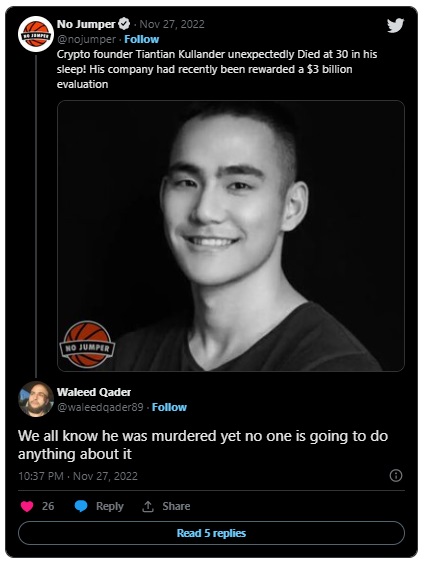
Task: Open the No Jumper basketball avatar
Action: (x=36, y=34)
